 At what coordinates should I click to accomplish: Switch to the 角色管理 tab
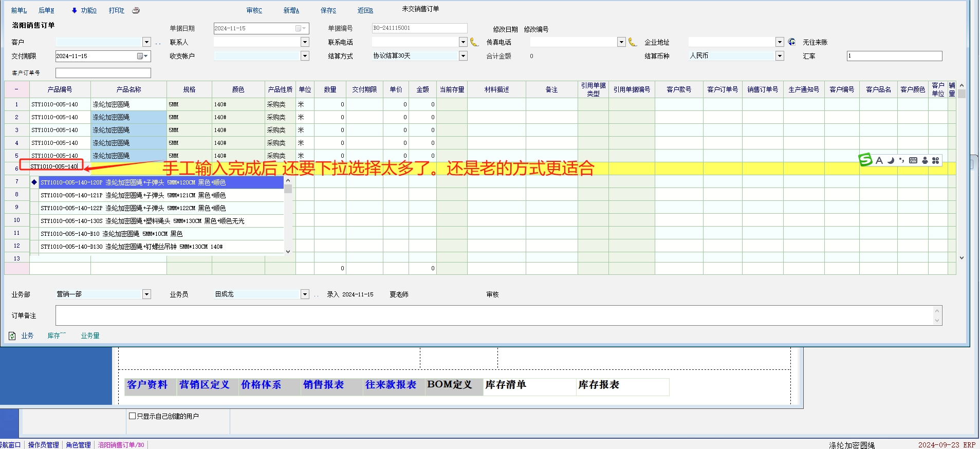(78, 445)
